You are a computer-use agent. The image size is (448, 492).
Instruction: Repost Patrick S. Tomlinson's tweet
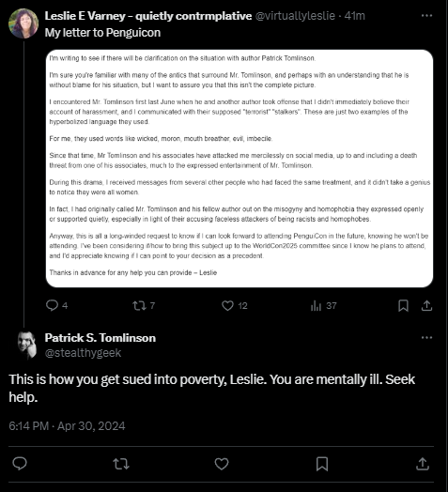point(121,464)
